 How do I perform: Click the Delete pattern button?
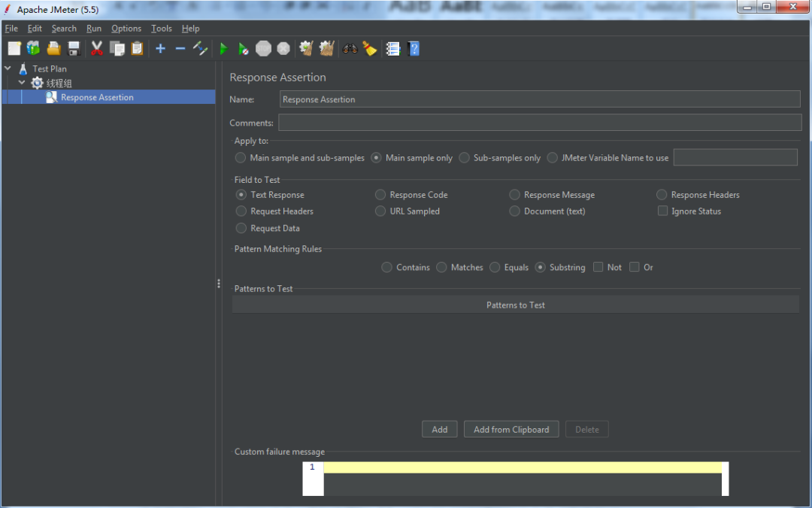pyautogui.click(x=586, y=429)
